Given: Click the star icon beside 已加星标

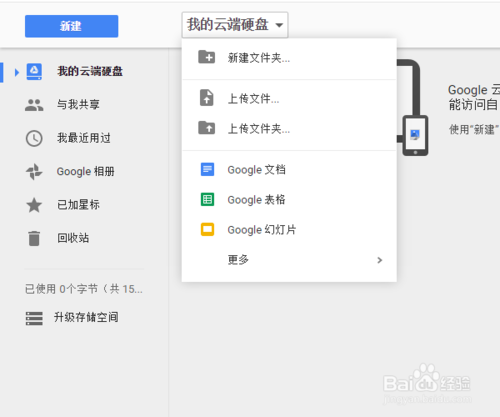Looking at the screenshot, I should point(34,205).
